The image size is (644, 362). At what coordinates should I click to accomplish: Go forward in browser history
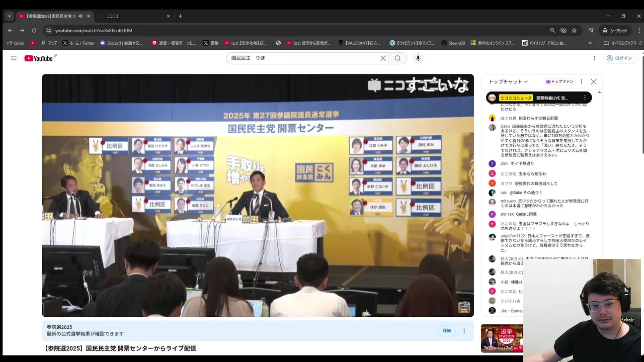tap(22, 30)
